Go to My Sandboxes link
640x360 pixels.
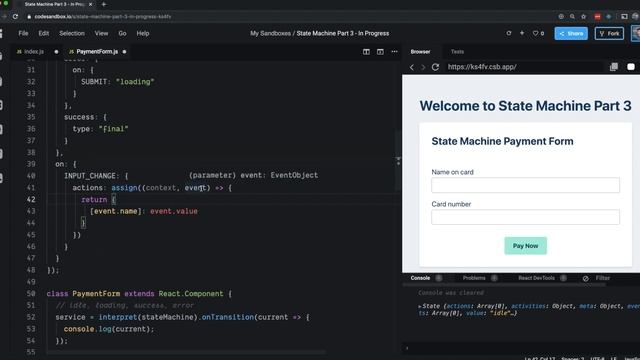click(270, 33)
